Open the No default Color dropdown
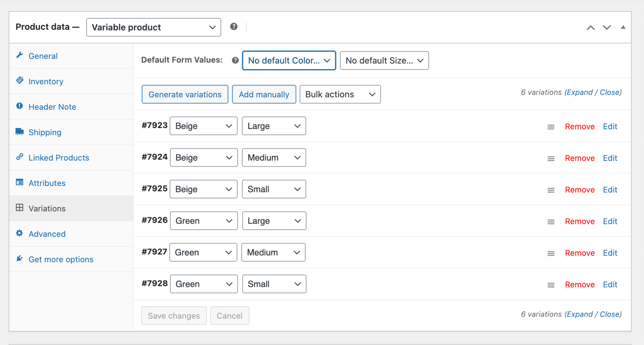 [x=289, y=60]
